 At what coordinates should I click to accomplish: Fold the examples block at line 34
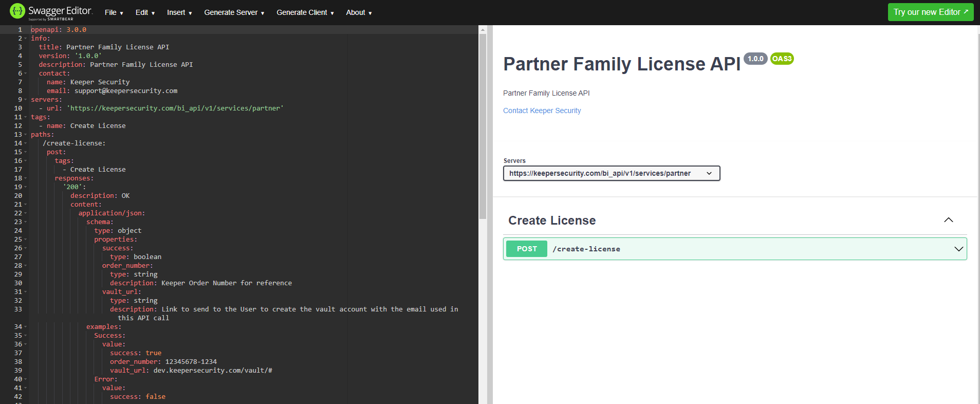coord(26,327)
